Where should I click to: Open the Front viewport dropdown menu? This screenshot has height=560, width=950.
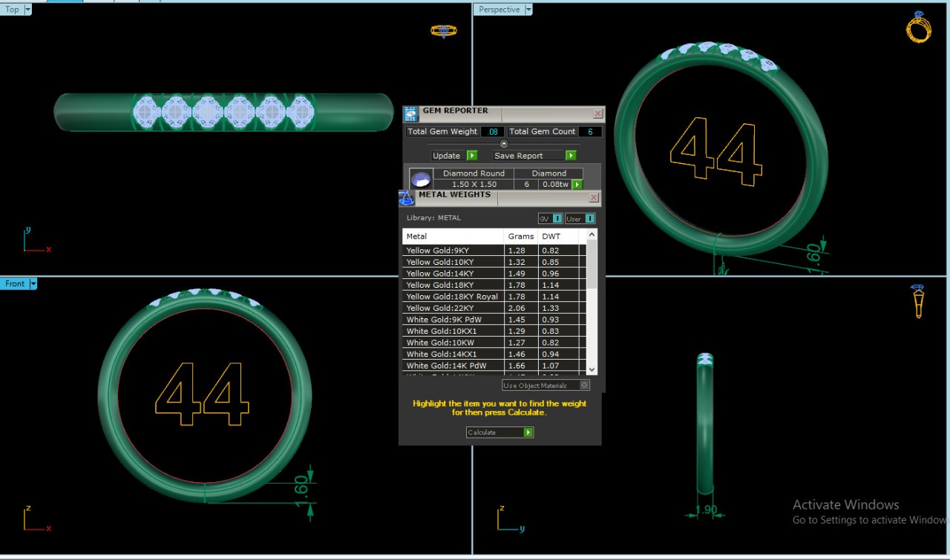33,283
